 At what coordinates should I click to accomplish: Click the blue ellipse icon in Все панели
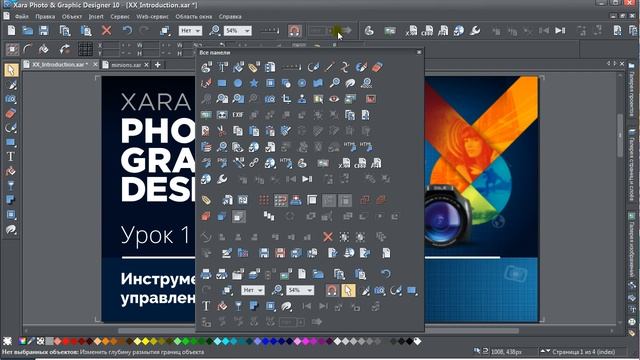238,83
